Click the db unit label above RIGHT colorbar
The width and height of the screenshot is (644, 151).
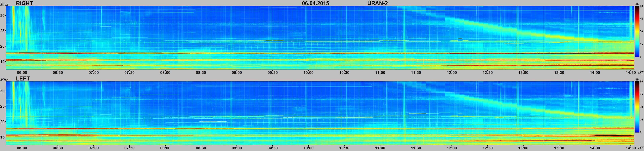(637, 4)
